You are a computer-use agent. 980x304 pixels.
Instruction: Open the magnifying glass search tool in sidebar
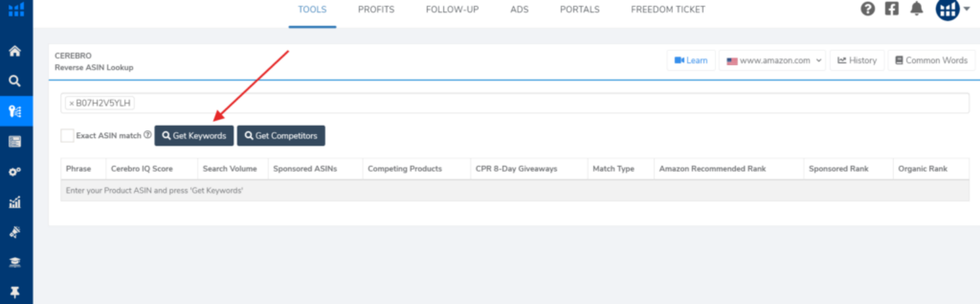[x=15, y=81]
